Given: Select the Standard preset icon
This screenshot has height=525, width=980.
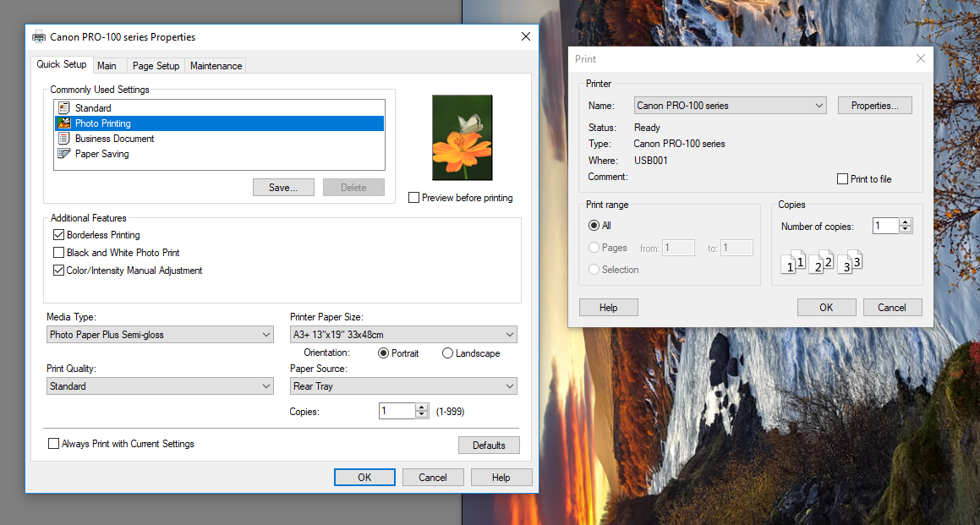Looking at the screenshot, I should (x=63, y=108).
